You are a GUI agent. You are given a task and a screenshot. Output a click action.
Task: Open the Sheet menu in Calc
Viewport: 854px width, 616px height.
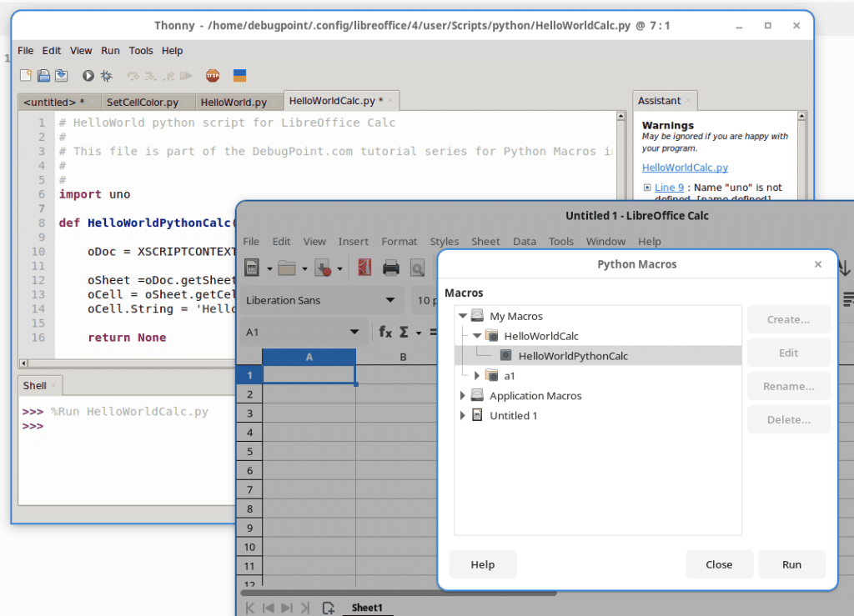point(485,242)
